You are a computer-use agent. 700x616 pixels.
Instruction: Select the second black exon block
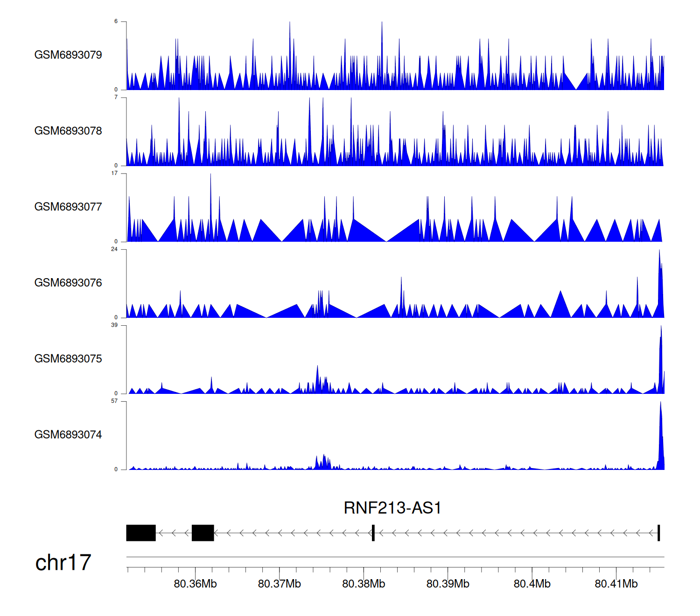(x=203, y=533)
